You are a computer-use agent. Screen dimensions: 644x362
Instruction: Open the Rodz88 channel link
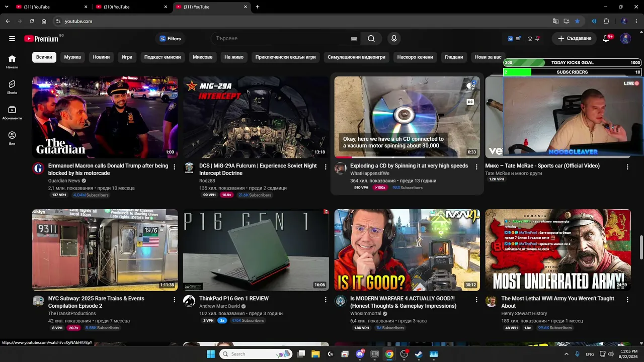[x=207, y=181]
